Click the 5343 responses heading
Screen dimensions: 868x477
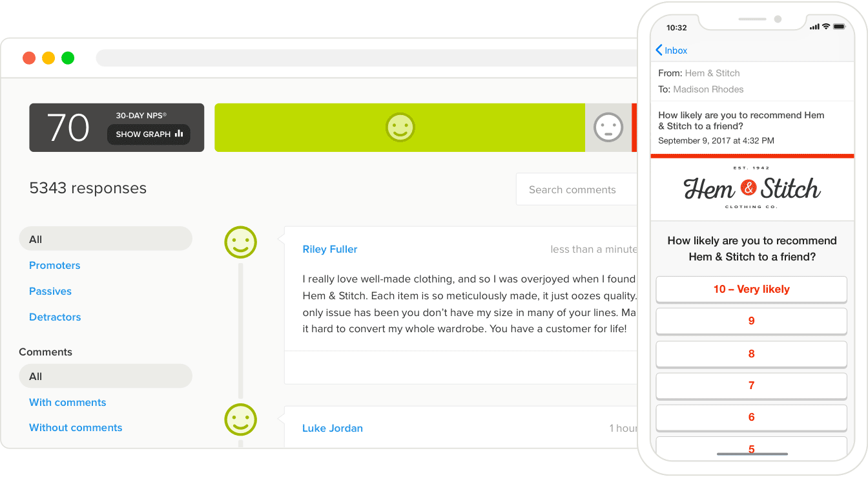(88, 188)
